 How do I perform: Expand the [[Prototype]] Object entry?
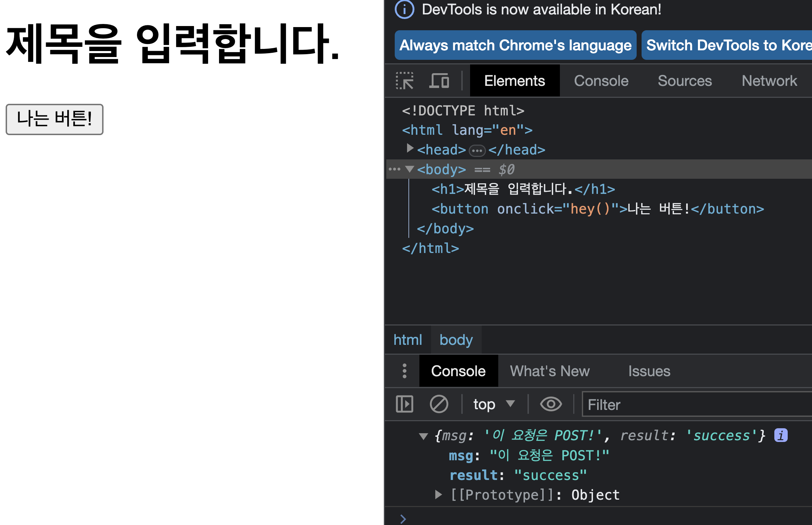point(438,495)
